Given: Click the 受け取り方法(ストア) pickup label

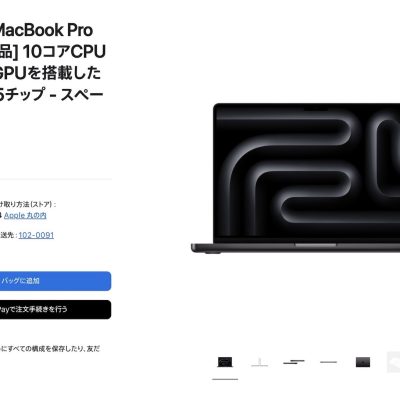Looking at the screenshot, I should click(x=28, y=204).
